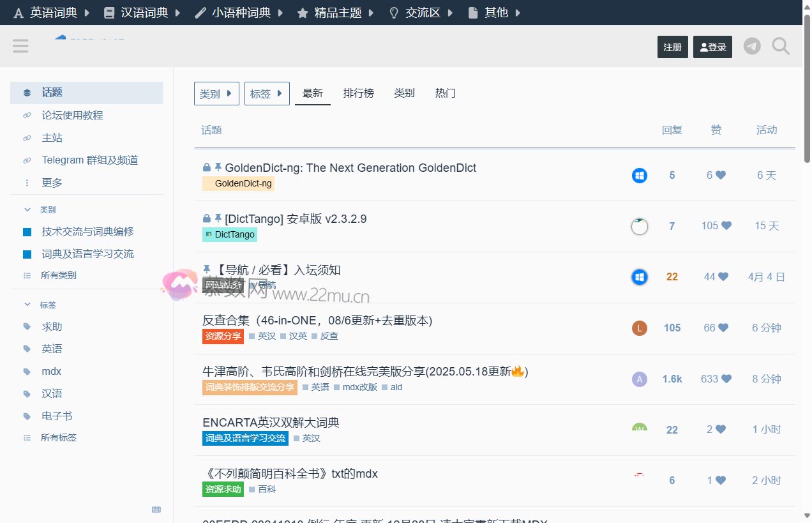Click the Windows-logo avatar on GoldenDict-ng topic

click(x=639, y=175)
